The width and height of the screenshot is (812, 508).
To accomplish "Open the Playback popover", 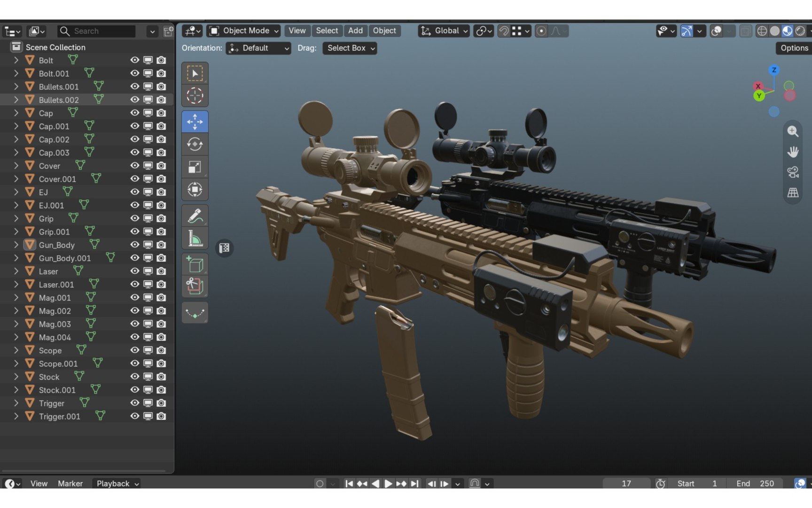I will pos(117,484).
